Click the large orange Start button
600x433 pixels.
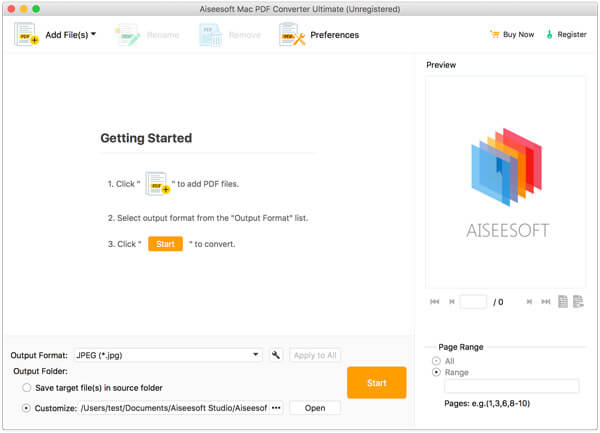click(377, 383)
